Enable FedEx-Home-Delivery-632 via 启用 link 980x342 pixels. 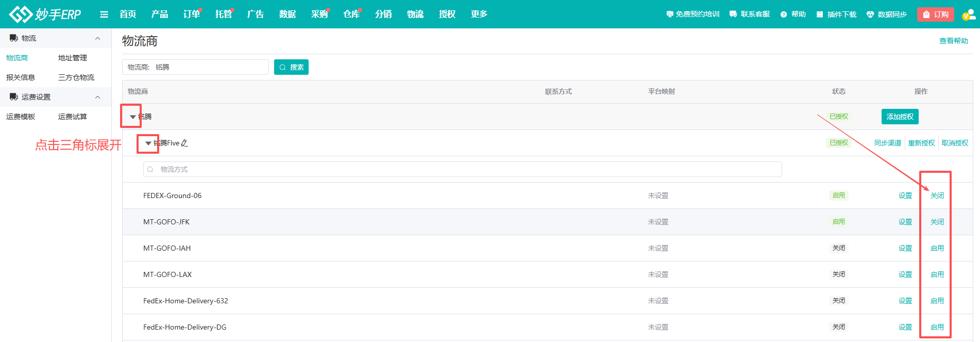point(937,301)
